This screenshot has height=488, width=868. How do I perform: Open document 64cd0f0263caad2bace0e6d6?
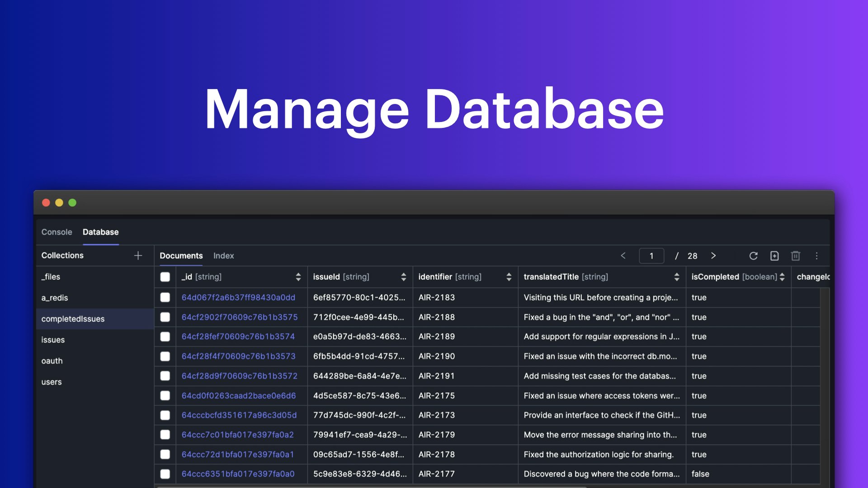[x=239, y=396]
